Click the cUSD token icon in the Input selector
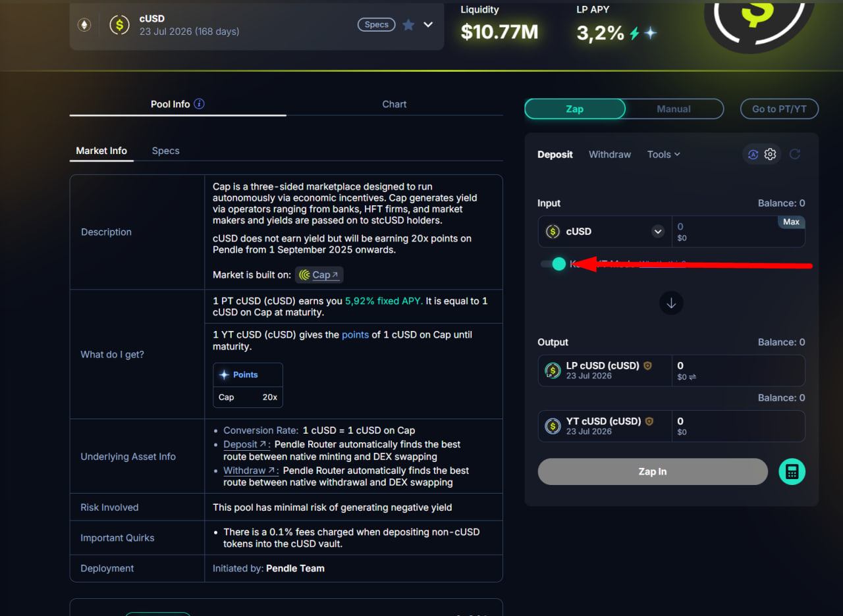The width and height of the screenshot is (843, 616). click(553, 231)
